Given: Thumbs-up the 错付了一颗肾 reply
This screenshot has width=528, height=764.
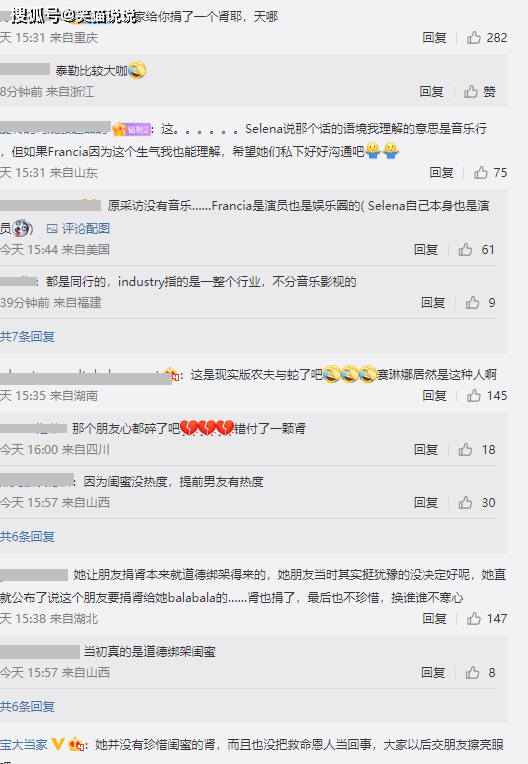Looking at the screenshot, I should (465, 449).
